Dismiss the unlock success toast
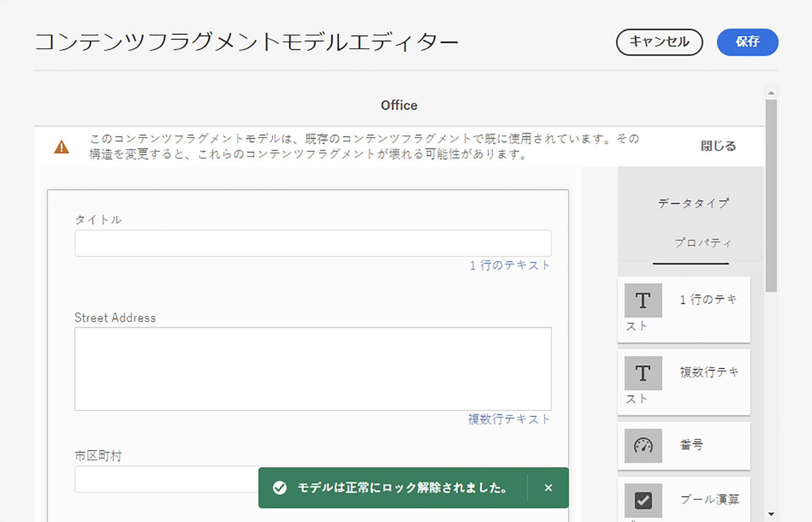Screen dimensions: 812x522 click(x=548, y=488)
